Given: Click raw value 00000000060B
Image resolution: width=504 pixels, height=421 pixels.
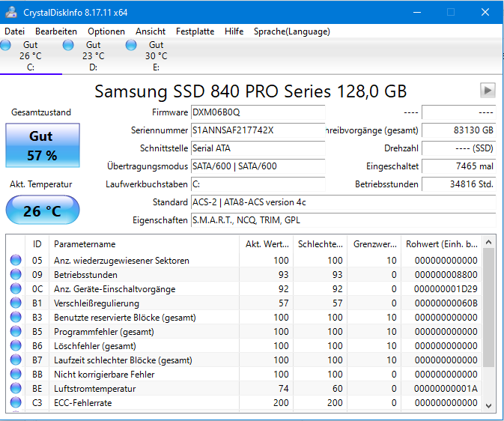Looking at the screenshot, I should coord(446,303).
